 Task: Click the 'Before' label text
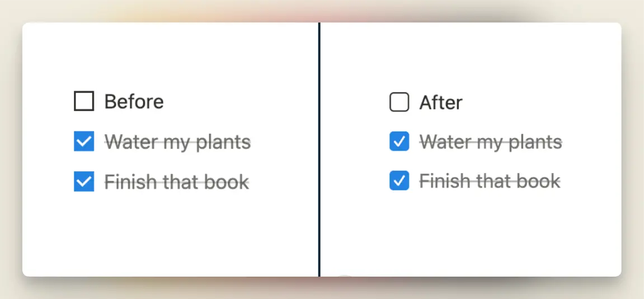(134, 102)
